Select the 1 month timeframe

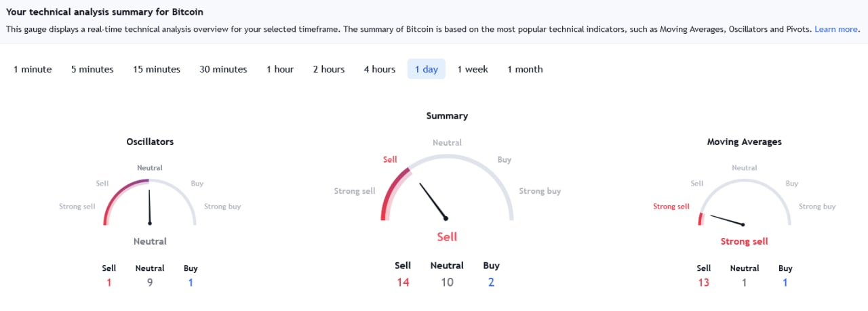click(525, 69)
